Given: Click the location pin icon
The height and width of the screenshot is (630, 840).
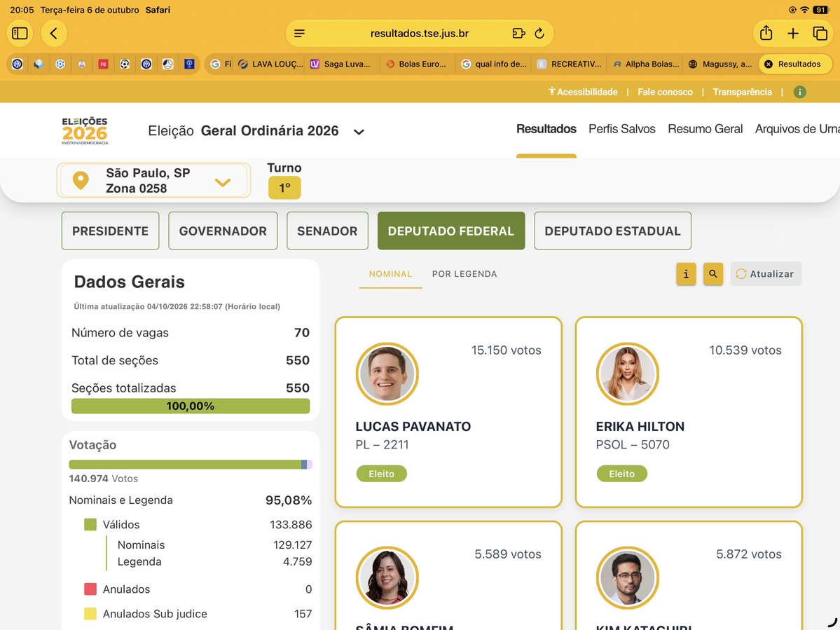Looking at the screenshot, I should (x=81, y=181).
